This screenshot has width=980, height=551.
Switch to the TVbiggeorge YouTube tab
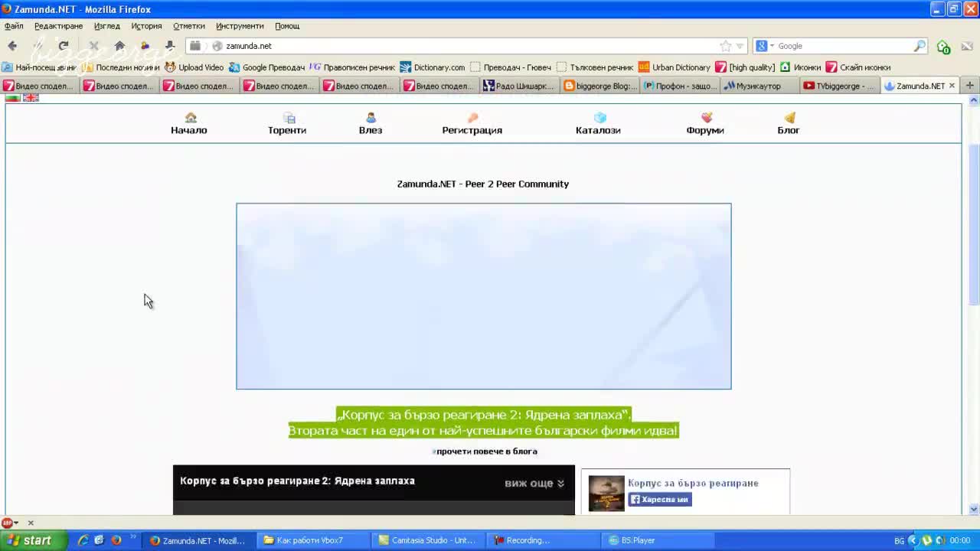(x=839, y=86)
